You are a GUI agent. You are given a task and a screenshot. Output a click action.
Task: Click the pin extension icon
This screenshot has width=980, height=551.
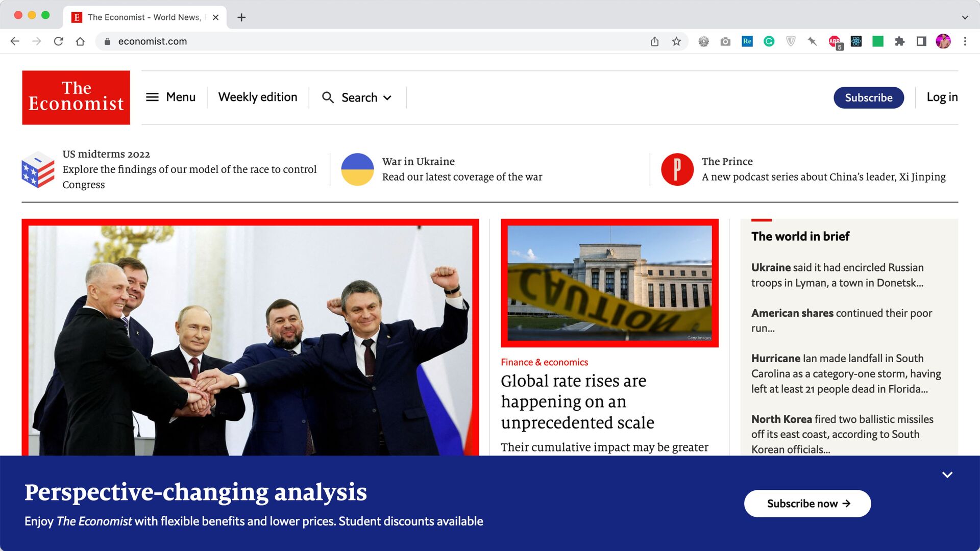[x=813, y=41]
